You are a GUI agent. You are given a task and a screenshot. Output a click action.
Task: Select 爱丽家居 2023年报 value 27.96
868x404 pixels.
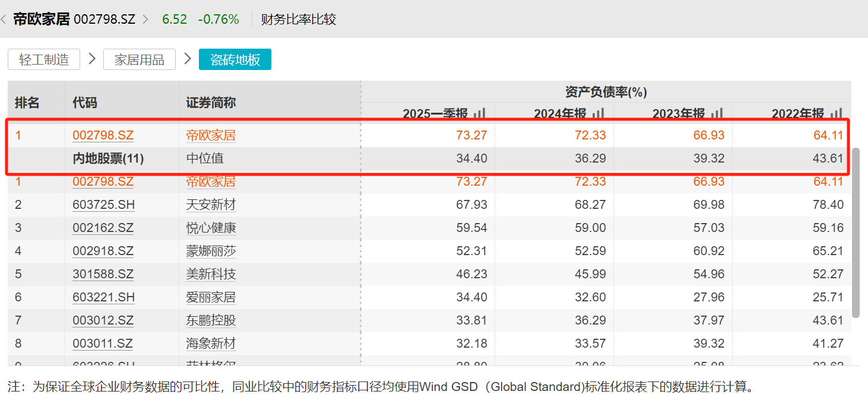[709, 297]
